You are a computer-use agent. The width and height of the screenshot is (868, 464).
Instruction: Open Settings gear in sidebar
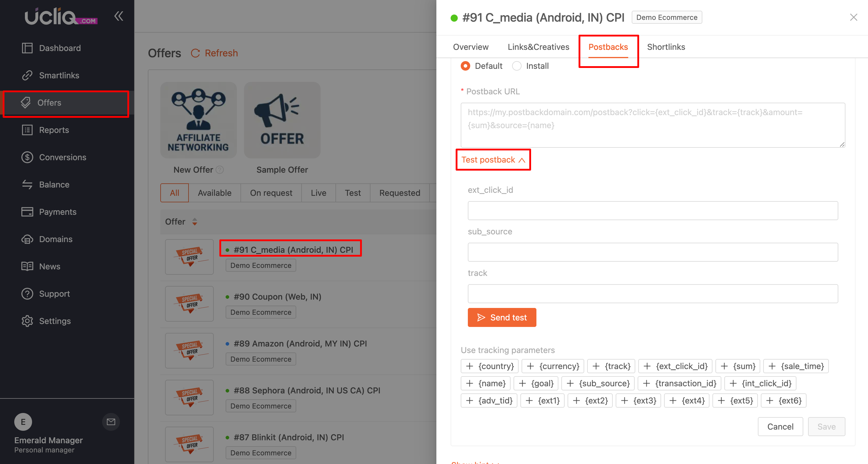click(x=27, y=321)
